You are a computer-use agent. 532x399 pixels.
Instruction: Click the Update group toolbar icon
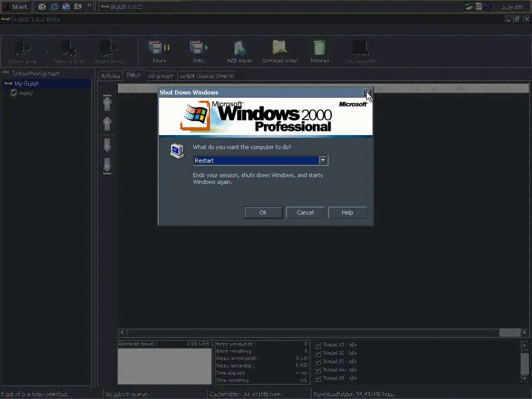(x=22, y=48)
